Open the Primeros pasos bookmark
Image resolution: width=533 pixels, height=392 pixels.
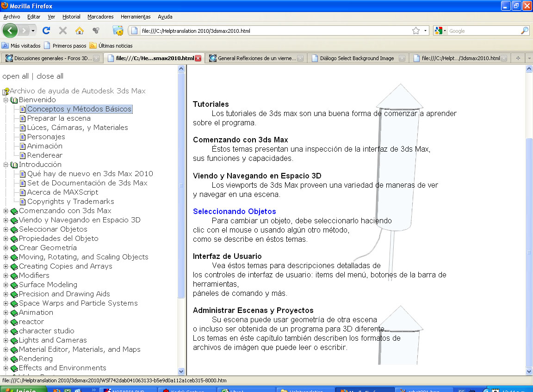click(x=65, y=45)
